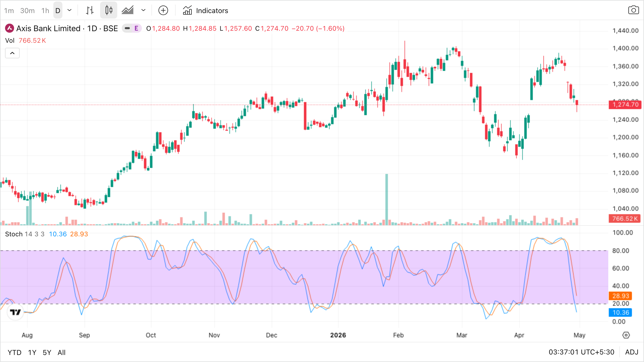Select the 1m timeframe
This screenshot has height=362, width=644.
(9, 11)
